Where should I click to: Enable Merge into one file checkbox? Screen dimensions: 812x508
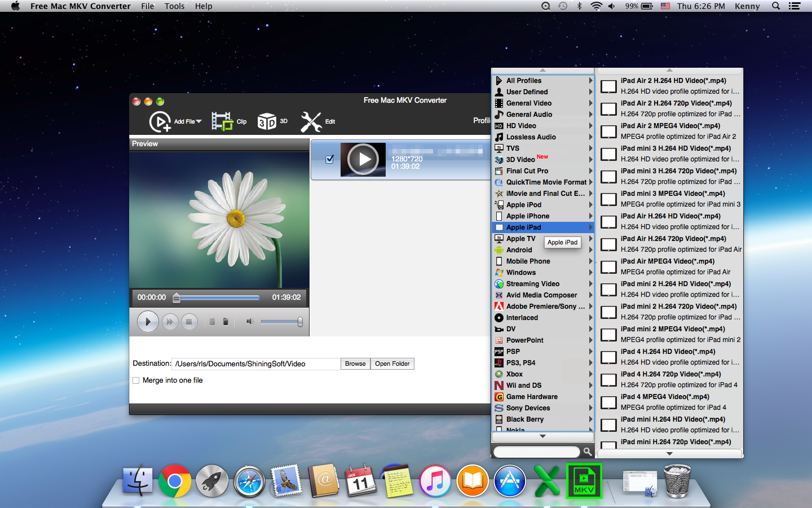136,380
